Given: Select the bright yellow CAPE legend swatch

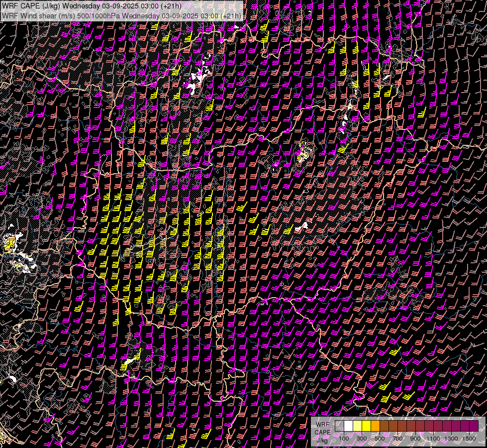Looking at the screenshot, I should 366,426.
